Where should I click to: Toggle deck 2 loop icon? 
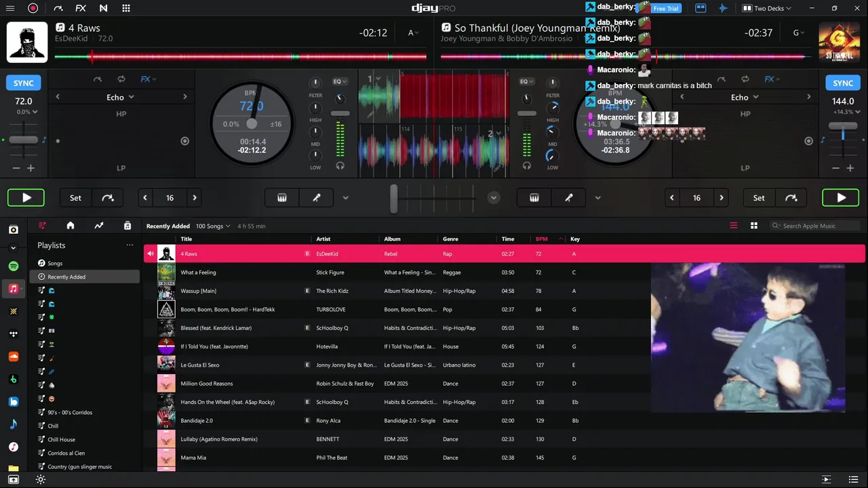point(745,79)
